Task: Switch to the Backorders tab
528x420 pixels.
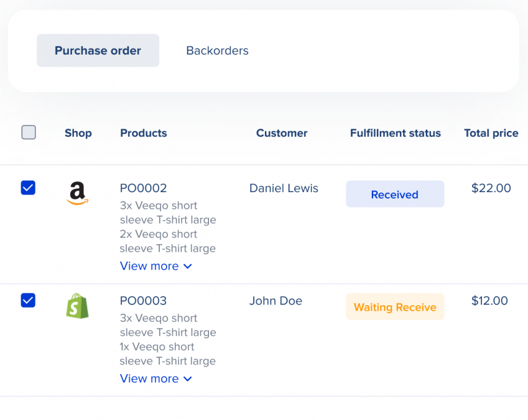Action: pyautogui.click(x=217, y=50)
